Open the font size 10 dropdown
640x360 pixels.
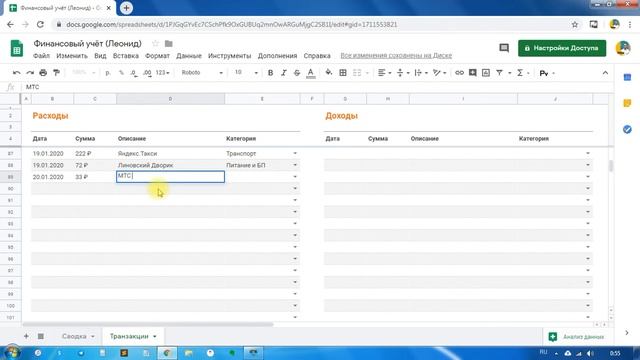(246, 73)
